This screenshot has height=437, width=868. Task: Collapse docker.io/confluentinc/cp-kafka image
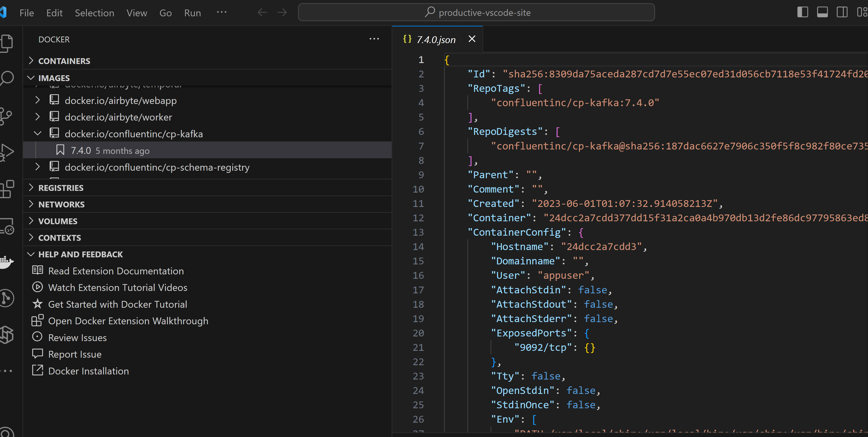point(37,133)
